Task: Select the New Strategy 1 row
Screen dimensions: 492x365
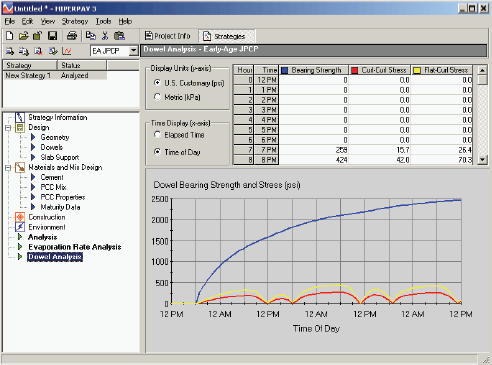Action: coord(55,76)
